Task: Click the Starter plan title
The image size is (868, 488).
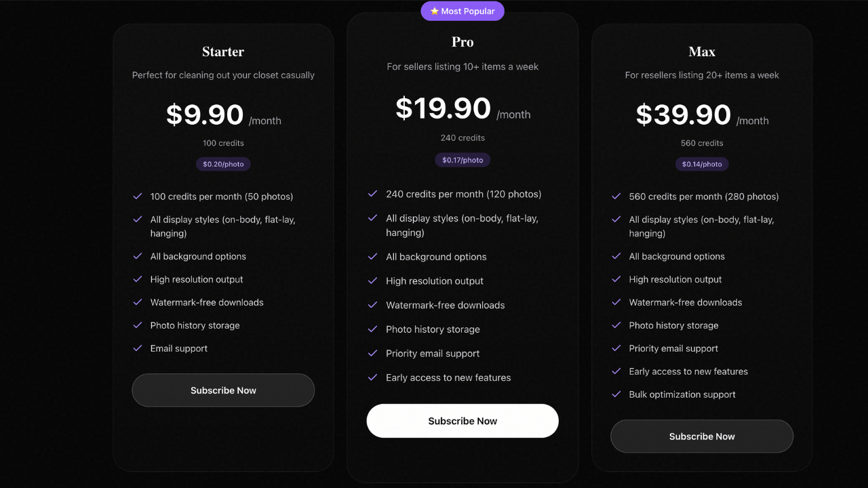Action: pos(223,52)
